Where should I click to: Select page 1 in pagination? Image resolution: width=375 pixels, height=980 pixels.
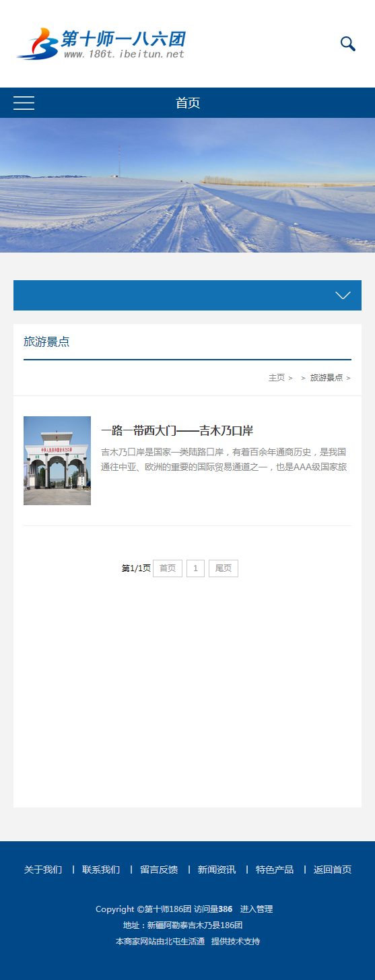pos(195,568)
